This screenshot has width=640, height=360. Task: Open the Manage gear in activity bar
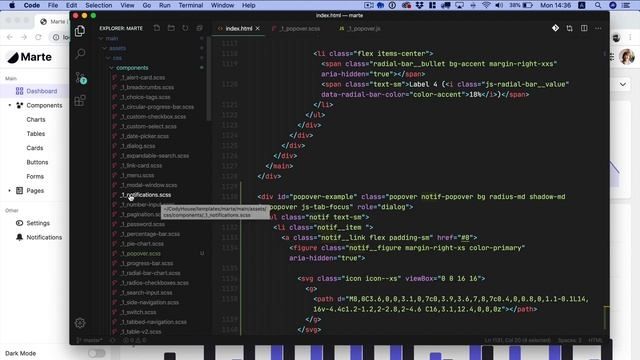point(80,323)
